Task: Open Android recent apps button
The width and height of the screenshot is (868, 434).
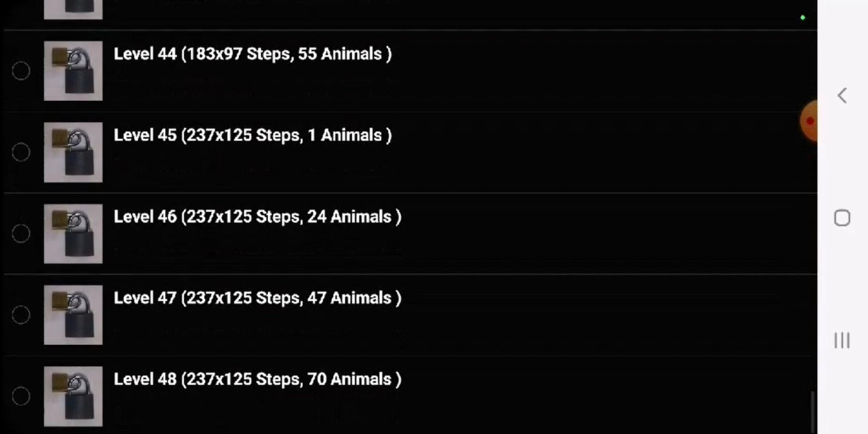Action: tap(842, 340)
